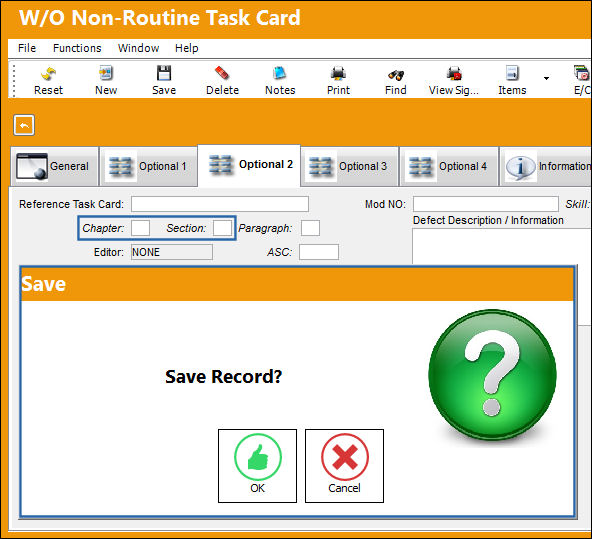Screen dimensions: 592x539
Task: Create a new record with New
Action: point(106,80)
